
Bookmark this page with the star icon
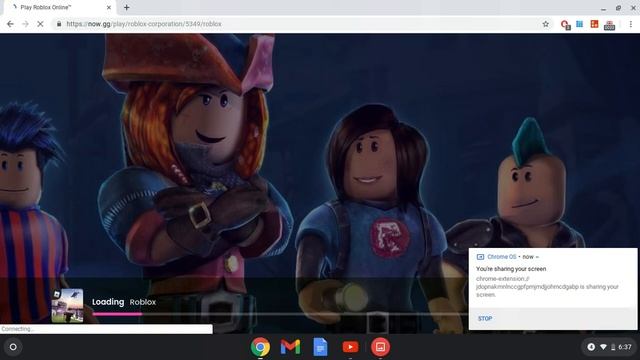pos(546,24)
